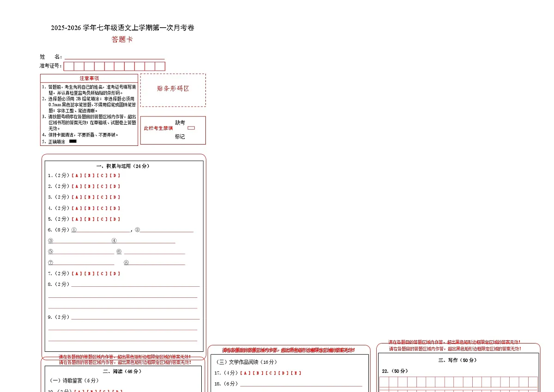The height and width of the screenshot is (392, 554).
Task: Select option C for question 2
Action: point(102,186)
